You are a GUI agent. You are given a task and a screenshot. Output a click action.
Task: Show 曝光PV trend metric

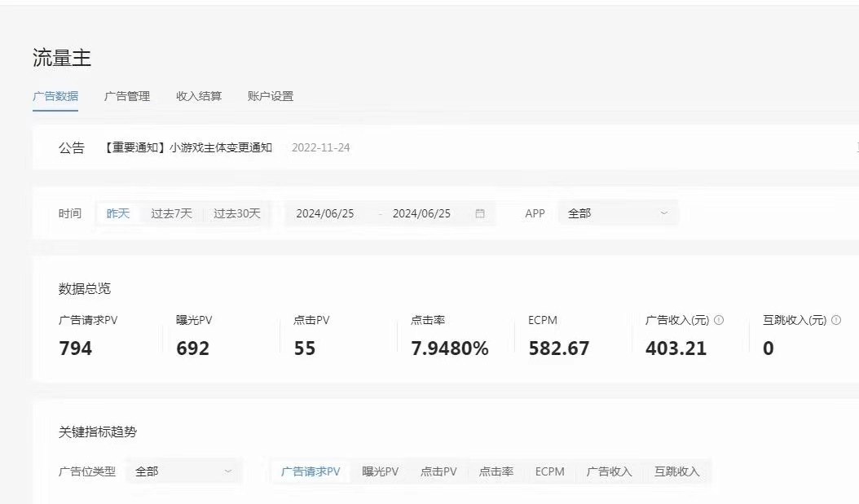click(x=381, y=471)
